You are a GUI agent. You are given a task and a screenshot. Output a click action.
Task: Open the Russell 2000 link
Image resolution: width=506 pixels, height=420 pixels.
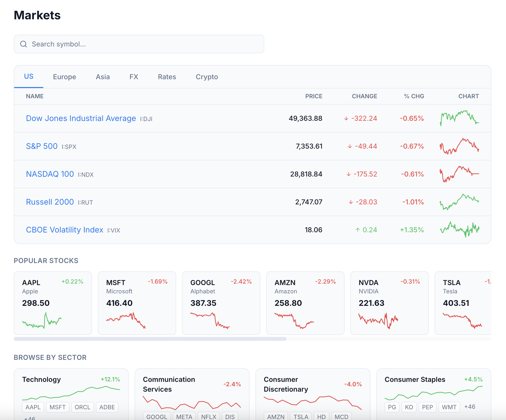(x=50, y=202)
